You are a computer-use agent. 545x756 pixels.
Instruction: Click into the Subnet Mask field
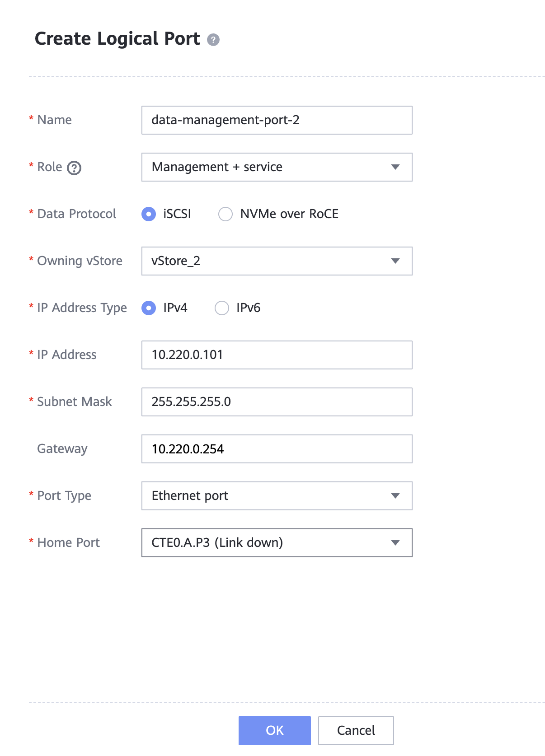(x=277, y=402)
